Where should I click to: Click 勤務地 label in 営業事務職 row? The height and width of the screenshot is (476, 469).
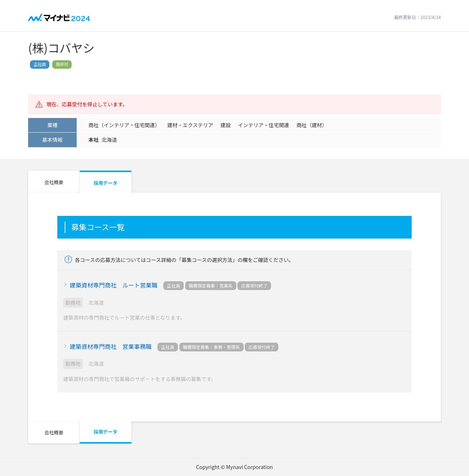click(x=73, y=364)
